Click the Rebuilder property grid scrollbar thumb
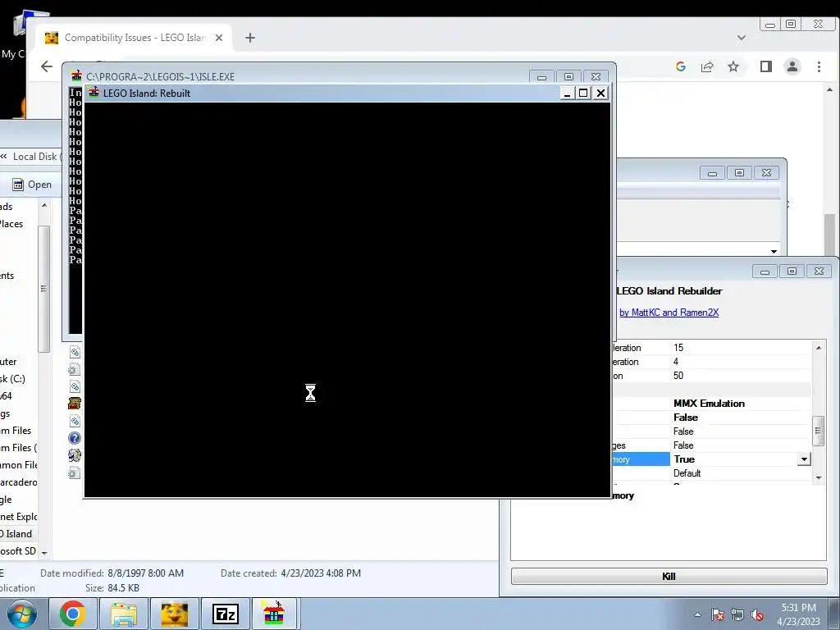Viewport: 840px width, 630px height. click(818, 431)
